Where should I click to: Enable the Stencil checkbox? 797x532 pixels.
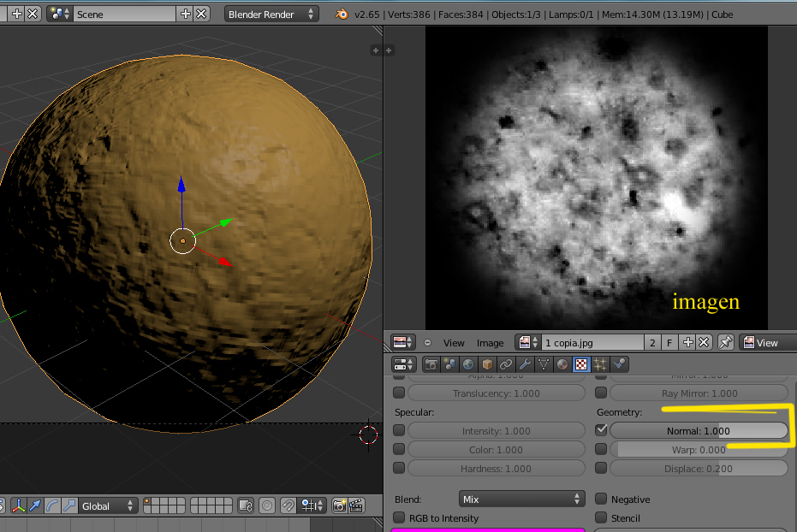coord(601,517)
